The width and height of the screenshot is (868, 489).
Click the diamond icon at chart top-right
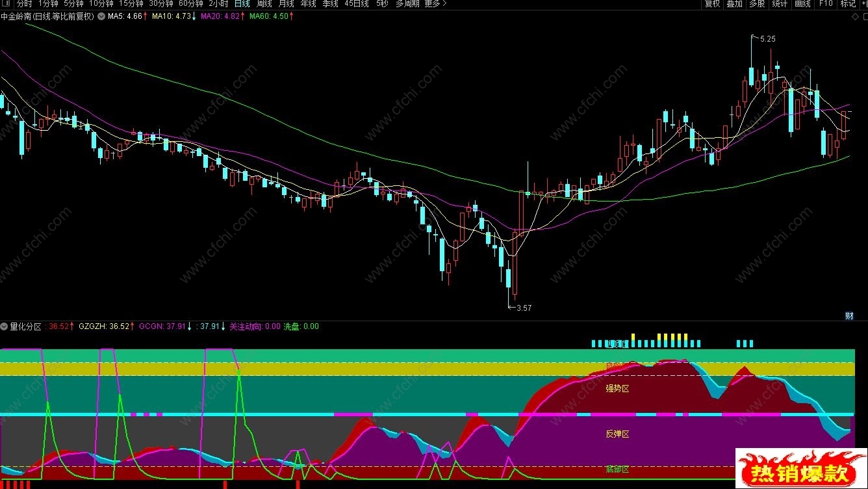point(854,16)
